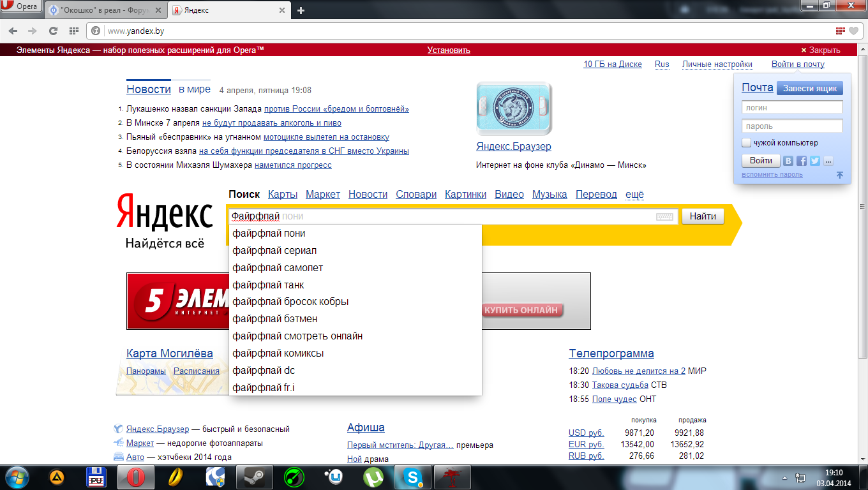Open the 'Карта Могилёва' link
Viewport: 868px width, 490px height.
(170, 353)
